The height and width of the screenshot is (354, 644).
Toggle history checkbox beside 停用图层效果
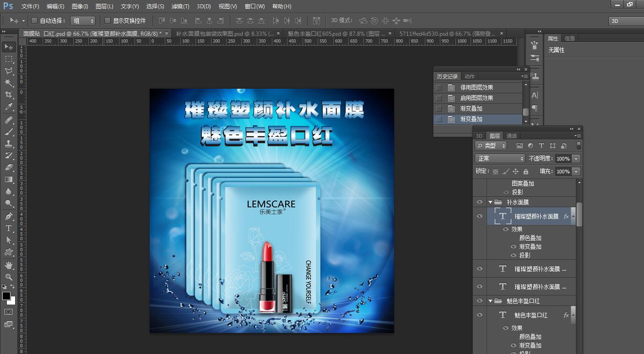(x=439, y=87)
